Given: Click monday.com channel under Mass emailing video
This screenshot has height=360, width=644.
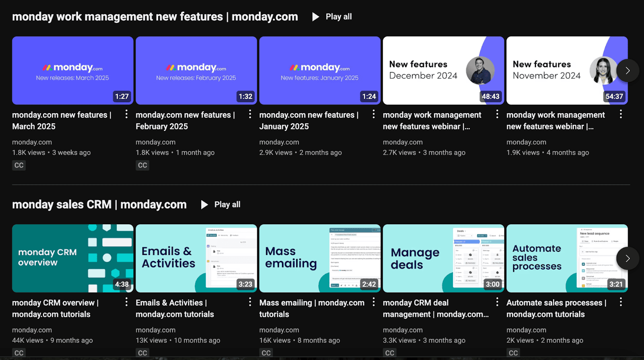Looking at the screenshot, I should pos(279,330).
